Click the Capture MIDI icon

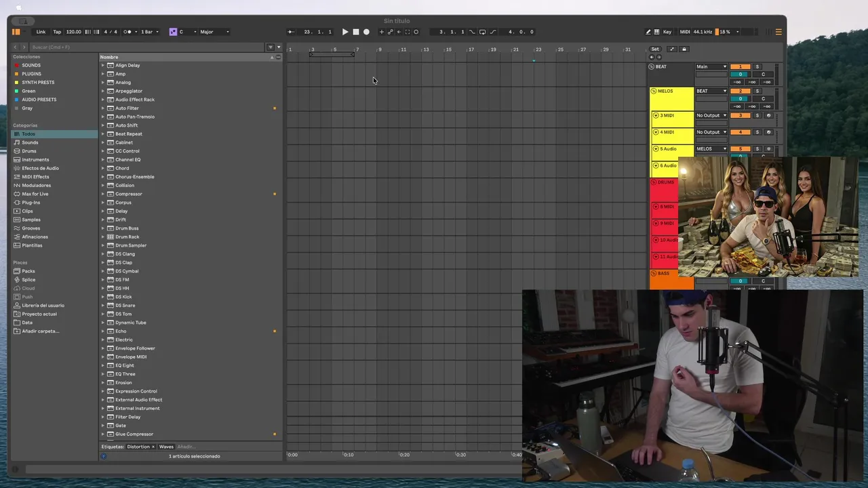408,32
